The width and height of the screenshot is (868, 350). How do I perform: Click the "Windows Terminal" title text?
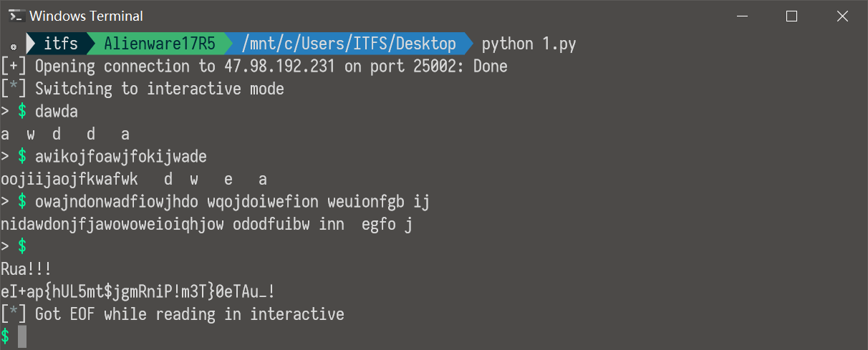click(x=86, y=16)
